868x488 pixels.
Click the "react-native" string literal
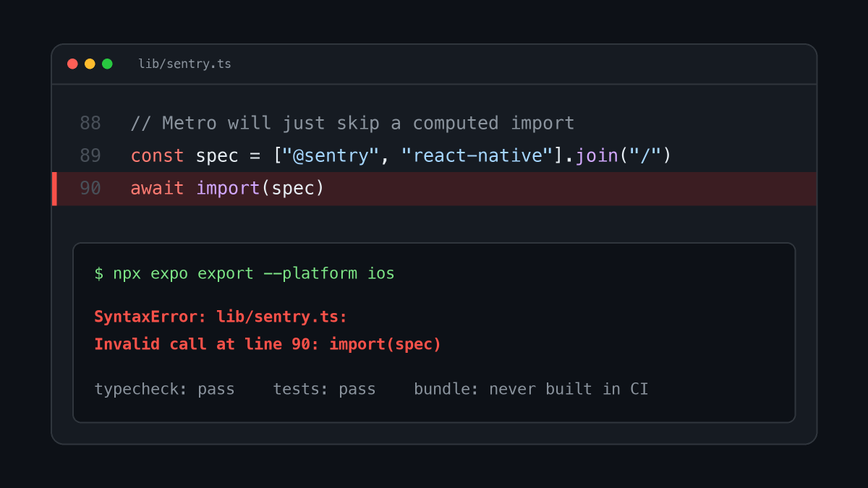coord(477,155)
